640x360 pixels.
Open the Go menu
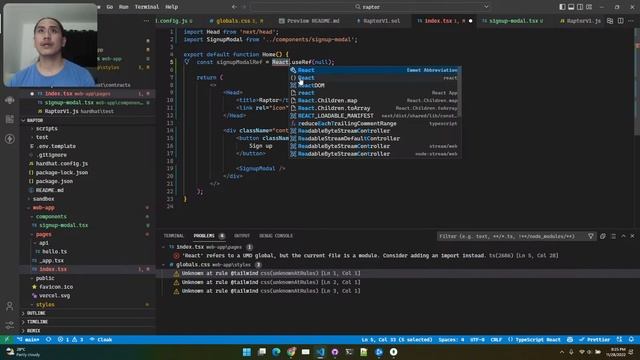109,7
